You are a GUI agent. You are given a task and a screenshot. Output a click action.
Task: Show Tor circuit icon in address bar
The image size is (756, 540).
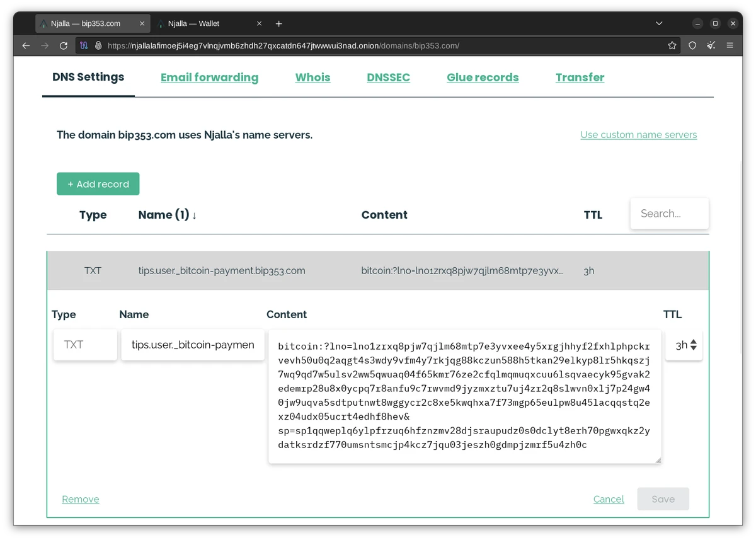(84, 45)
